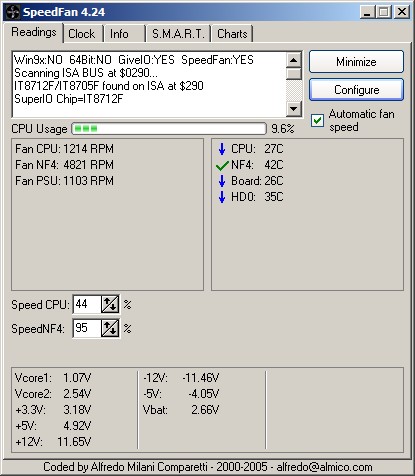Image resolution: width=415 pixels, height=476 pixels.
Task: Click the blue down arrow beside Board temperature
Action: pos(222,181)
